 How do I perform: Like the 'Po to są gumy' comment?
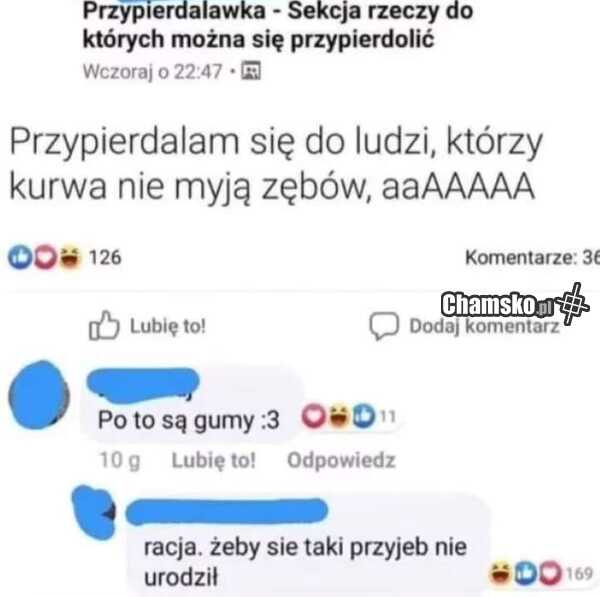pyautogui.click(x=214, y=460)
